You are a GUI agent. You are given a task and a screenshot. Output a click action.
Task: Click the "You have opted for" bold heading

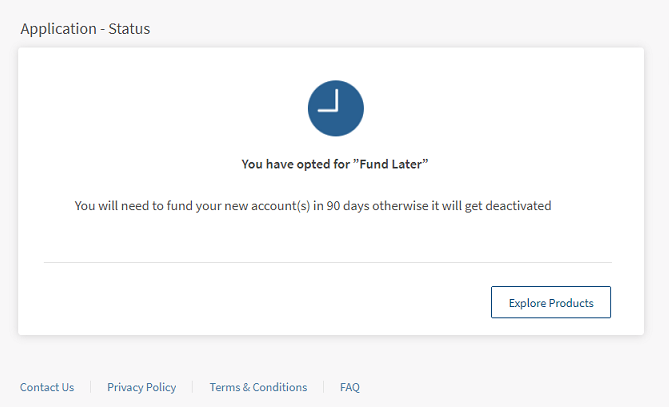coord(296,163)
